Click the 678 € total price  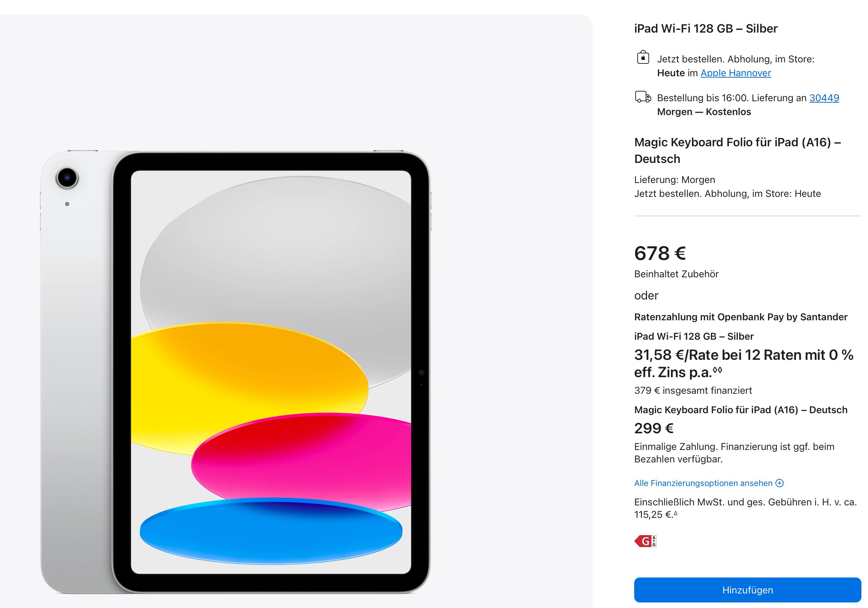(x=660, y=253)
